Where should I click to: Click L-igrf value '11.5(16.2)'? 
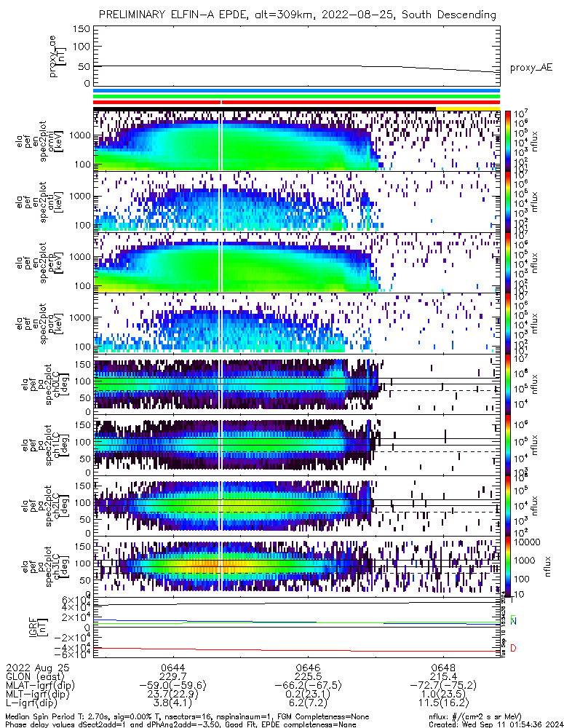point(443,703)
